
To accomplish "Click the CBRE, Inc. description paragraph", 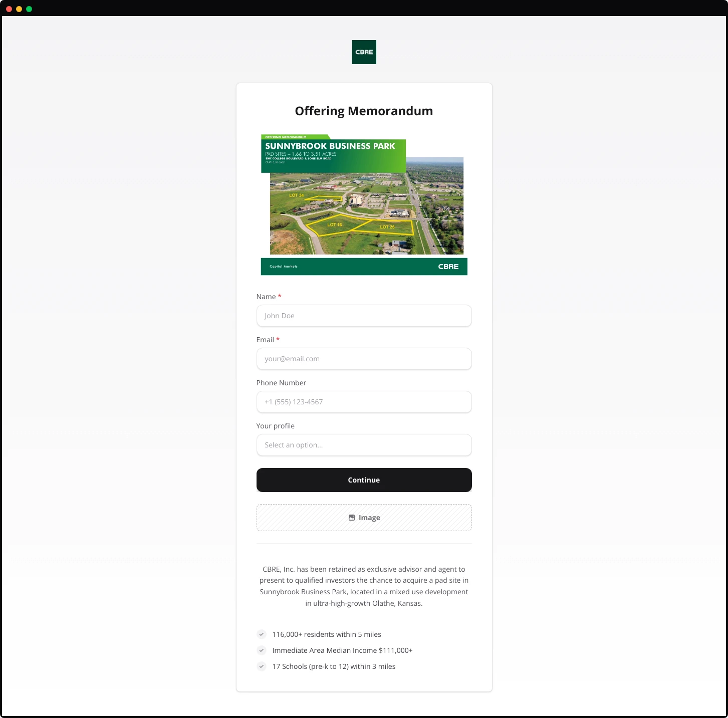I will click(x=364, y=586).
